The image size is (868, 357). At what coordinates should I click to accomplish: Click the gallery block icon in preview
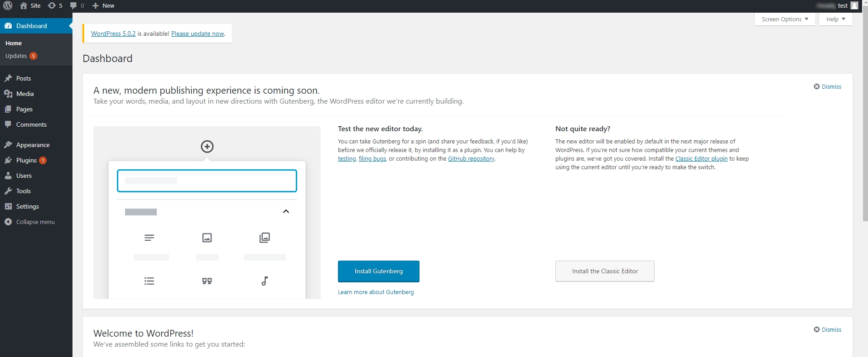pyautogui.click(x=265, y=238)
